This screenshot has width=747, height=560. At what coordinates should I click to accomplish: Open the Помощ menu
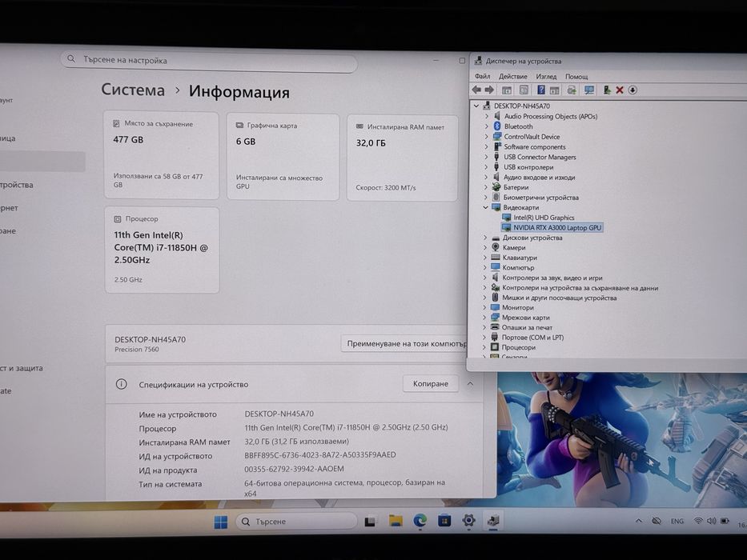coord(576,77)
